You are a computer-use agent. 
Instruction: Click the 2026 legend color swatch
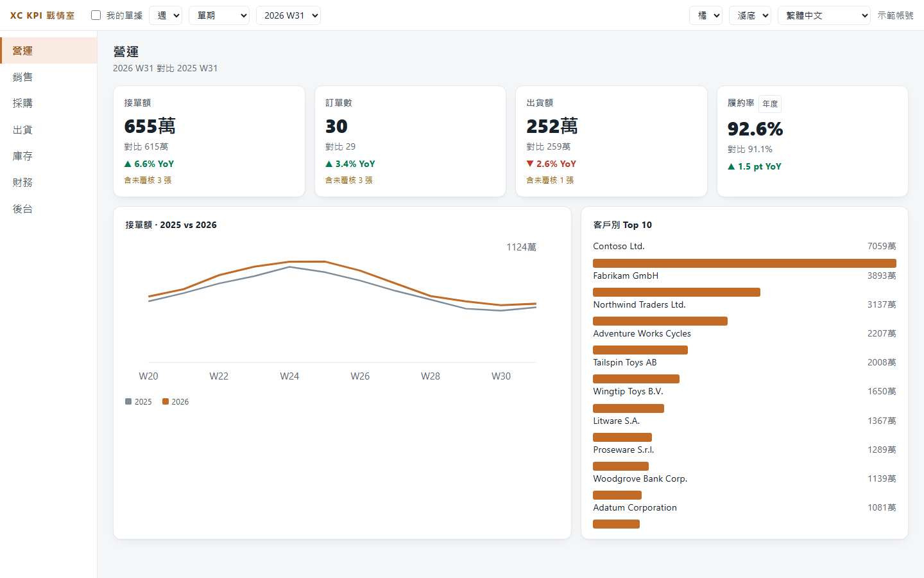pos(166,401)
